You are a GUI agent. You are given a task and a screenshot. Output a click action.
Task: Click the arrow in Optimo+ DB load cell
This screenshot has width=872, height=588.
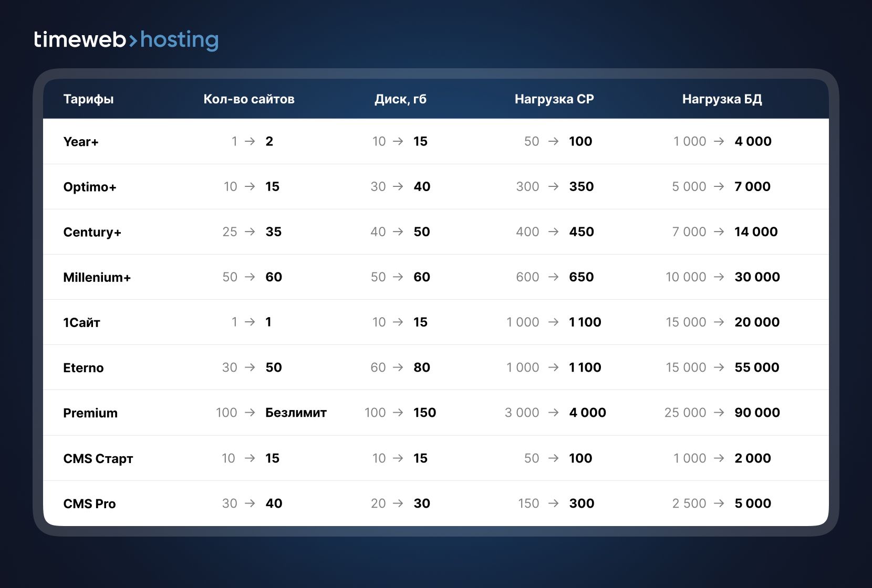(719, 186)
